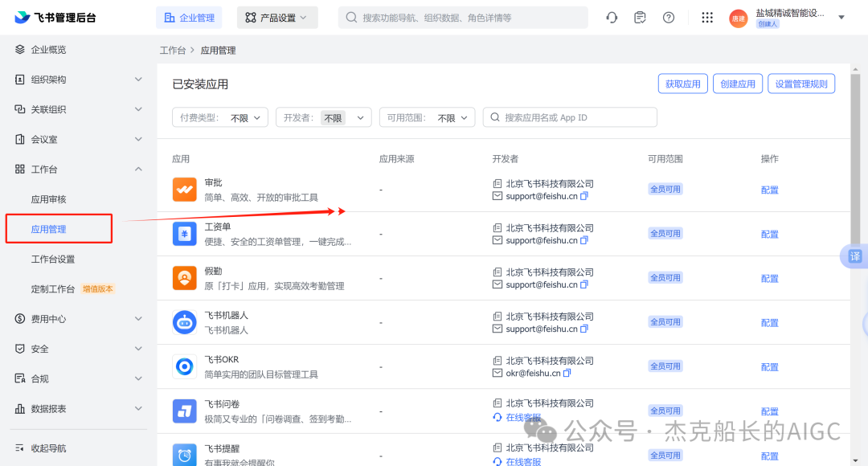Click the 飞书机器人 app icon

point(184,323)
